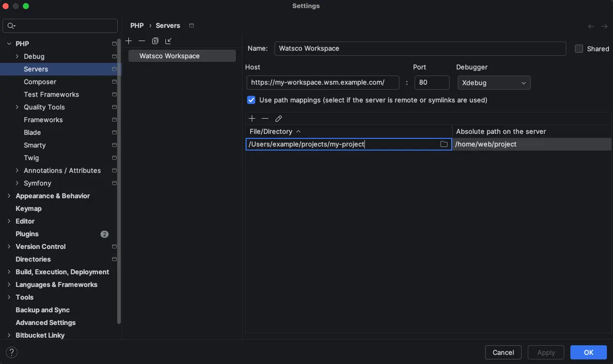Focus the settings search field
613x364 pixels.
(60, 25)
